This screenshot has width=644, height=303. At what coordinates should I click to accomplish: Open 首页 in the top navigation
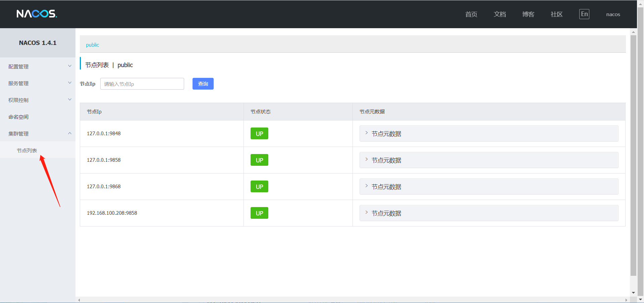coord(471,14)
